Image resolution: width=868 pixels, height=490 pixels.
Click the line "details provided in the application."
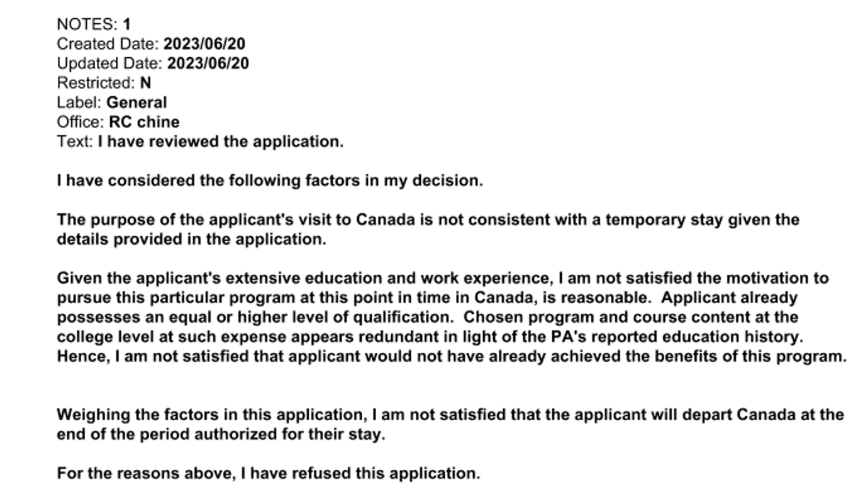(x=191, y=240)
